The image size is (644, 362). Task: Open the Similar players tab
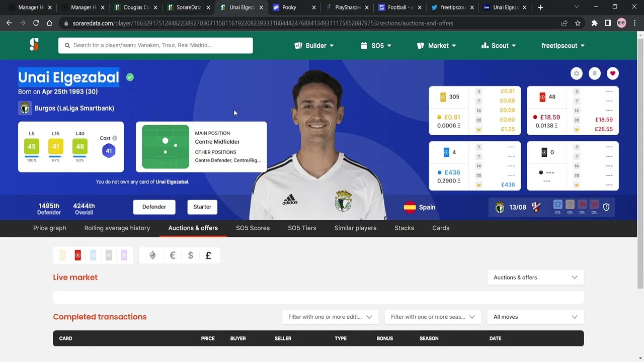coord(355,228)
